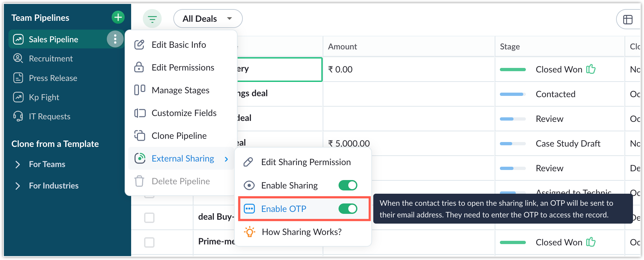
Task: Open the table view layout icon
Action: pyautogui.click(x=628, y=19)
